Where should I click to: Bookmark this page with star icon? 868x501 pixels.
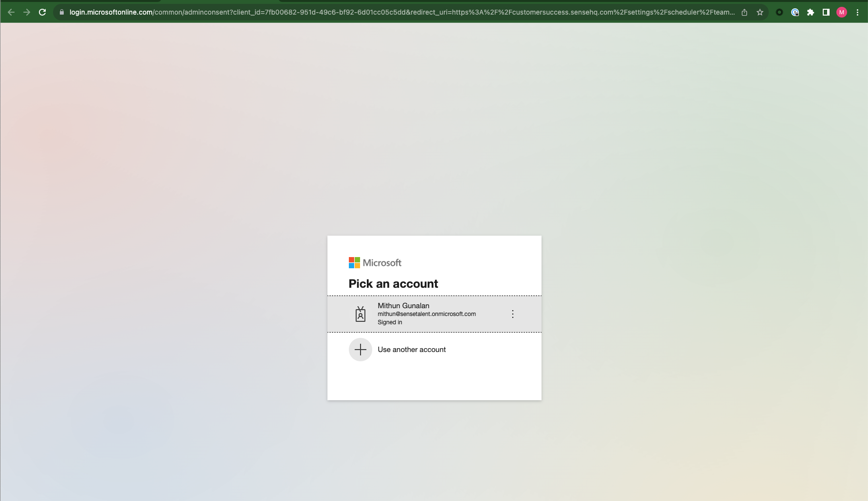tap(760, 12)
